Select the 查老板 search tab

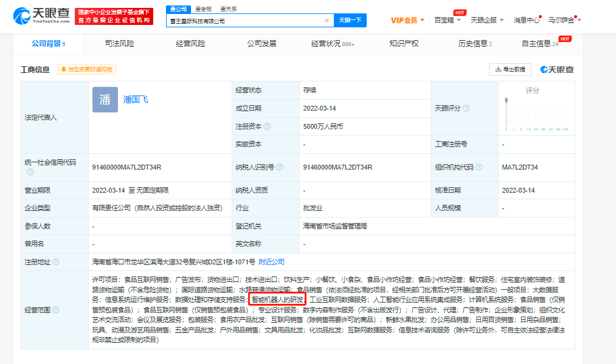point(204,9)
